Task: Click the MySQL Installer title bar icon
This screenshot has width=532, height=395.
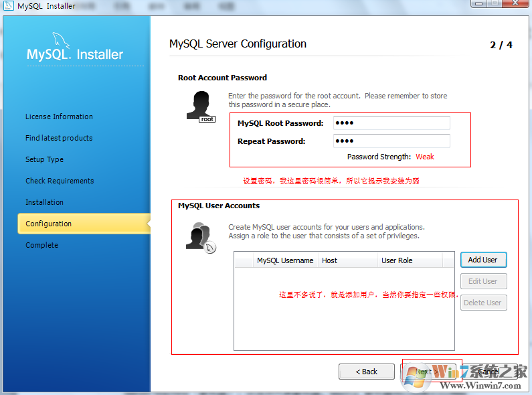Action: tap(8, 6)
